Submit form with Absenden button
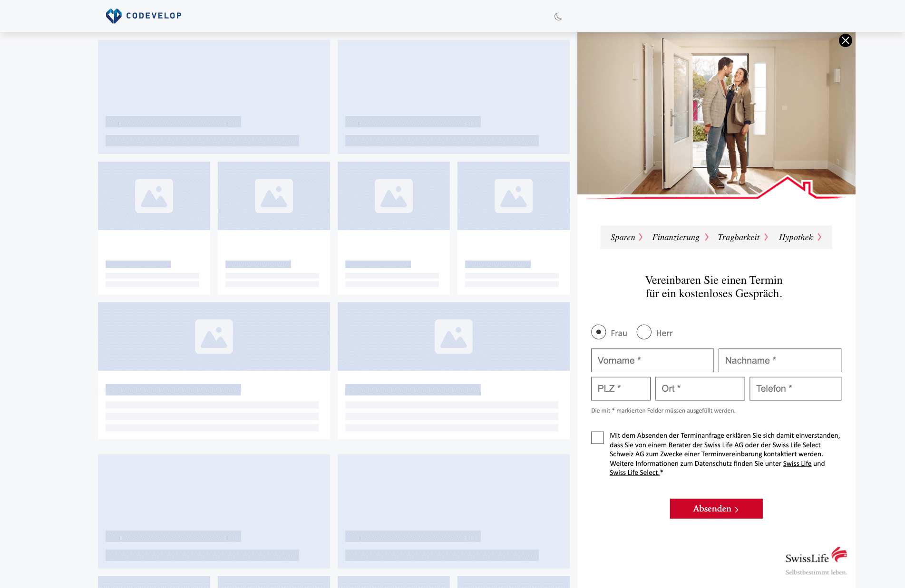This screenshot has height=588, width=905. [716, 509]
